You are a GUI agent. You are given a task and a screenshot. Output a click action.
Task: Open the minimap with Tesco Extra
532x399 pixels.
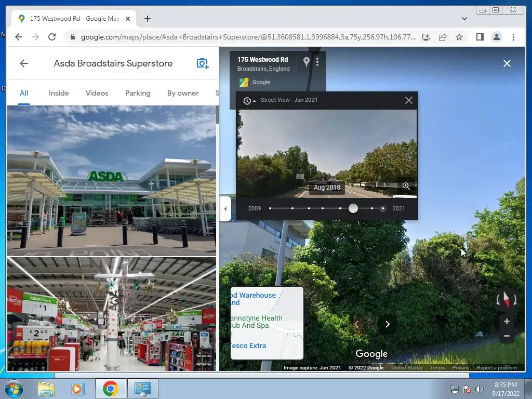[267, 323]
